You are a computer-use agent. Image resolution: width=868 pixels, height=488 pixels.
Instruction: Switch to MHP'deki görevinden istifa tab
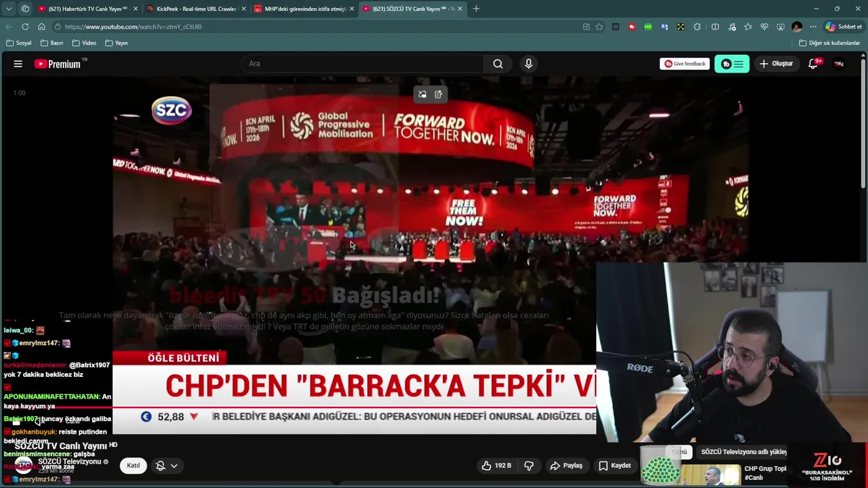304,9
